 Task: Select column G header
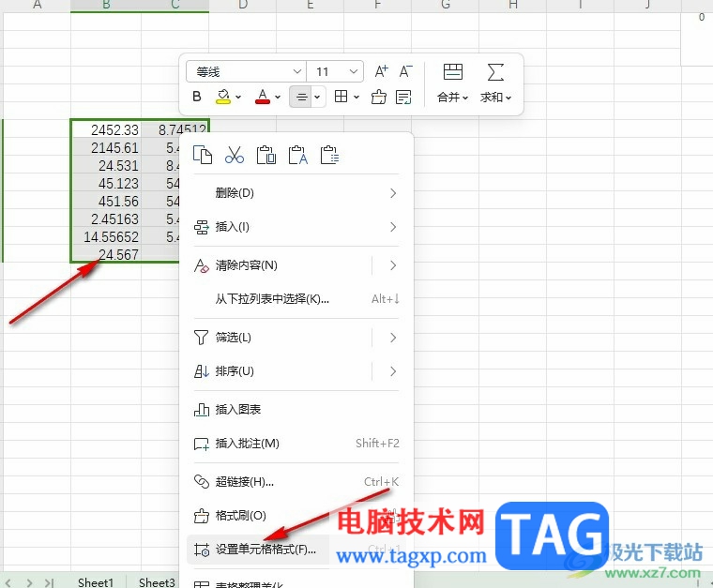coord(446,6)
